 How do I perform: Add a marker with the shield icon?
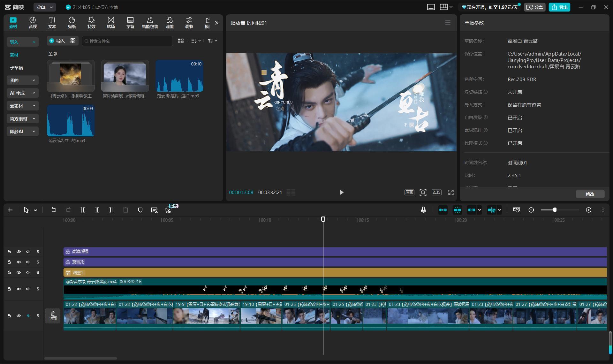coord(140,210)
